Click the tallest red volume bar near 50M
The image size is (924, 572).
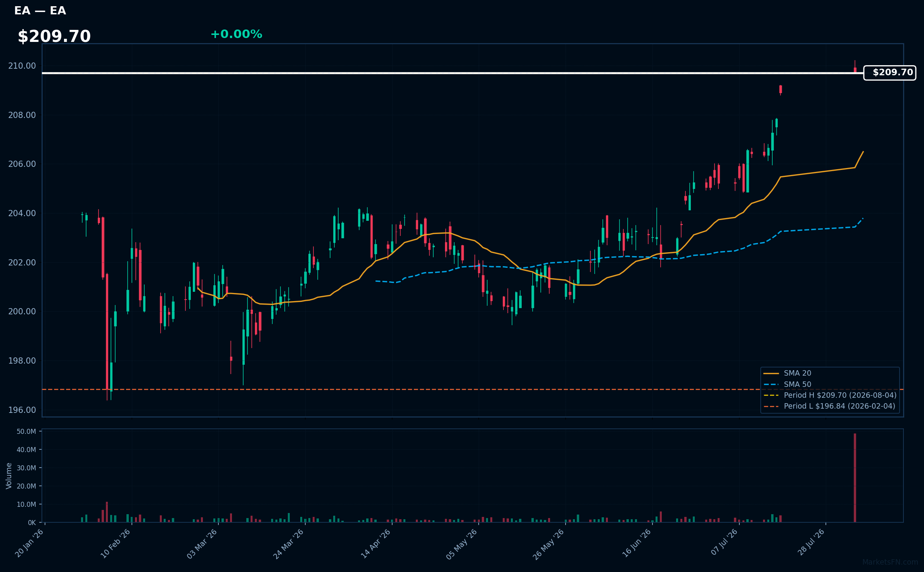[x=855, y=478]
